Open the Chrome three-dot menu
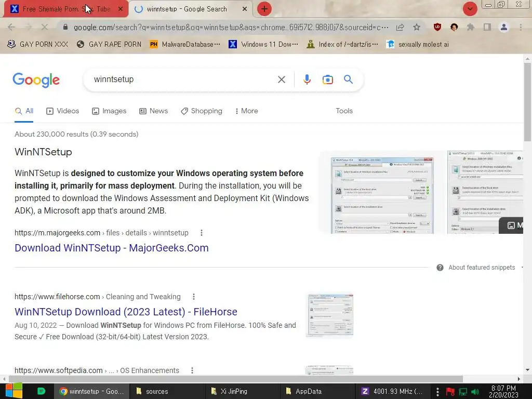Viewport: 532px width, 399px height. click(x=521, y=27)
